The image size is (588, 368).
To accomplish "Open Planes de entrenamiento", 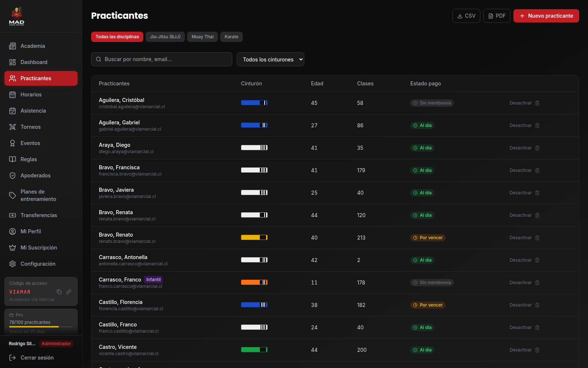I will [41, 195].
